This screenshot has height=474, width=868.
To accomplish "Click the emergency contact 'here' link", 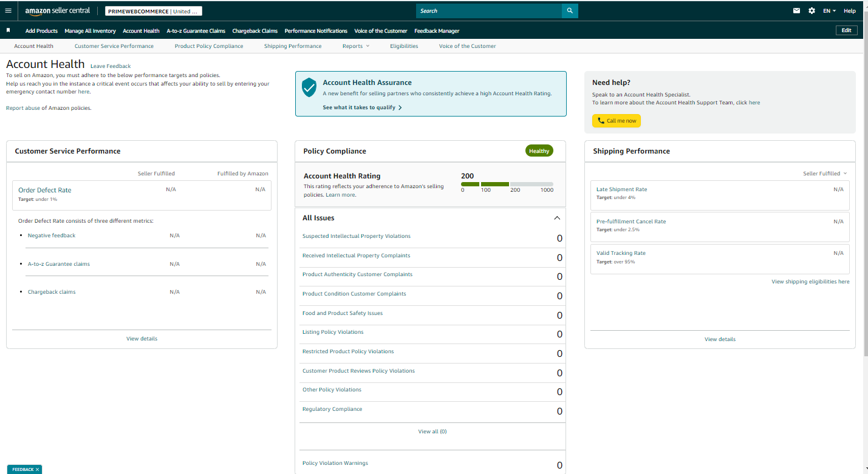I will point(83,92).
